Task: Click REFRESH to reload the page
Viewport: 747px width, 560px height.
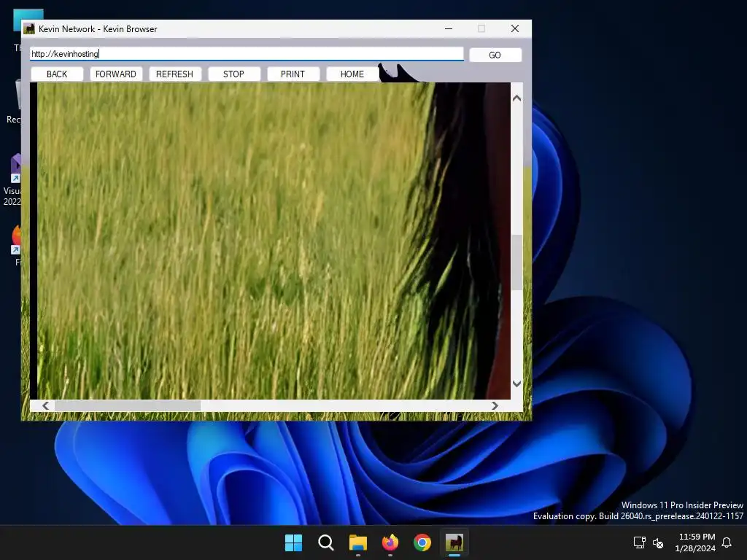Action: coord(175,74)
